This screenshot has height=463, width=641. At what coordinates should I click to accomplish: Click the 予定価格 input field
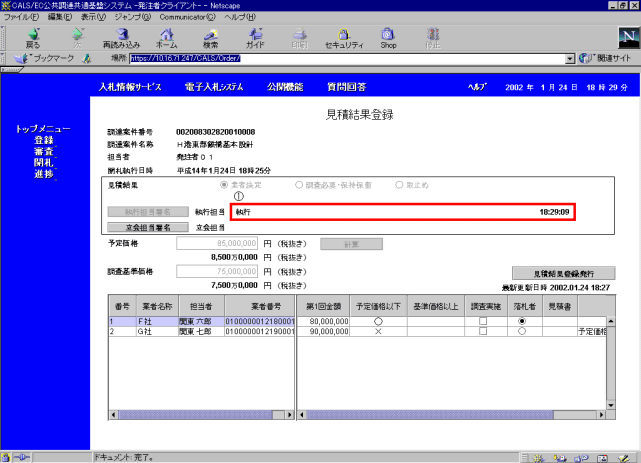[x=217, y=243]
